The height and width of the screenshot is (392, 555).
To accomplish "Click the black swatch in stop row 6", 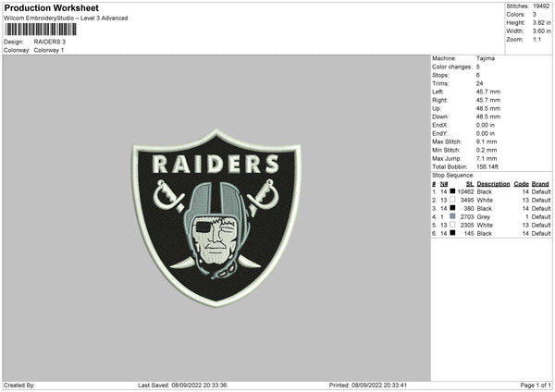I will coord(452,233).
